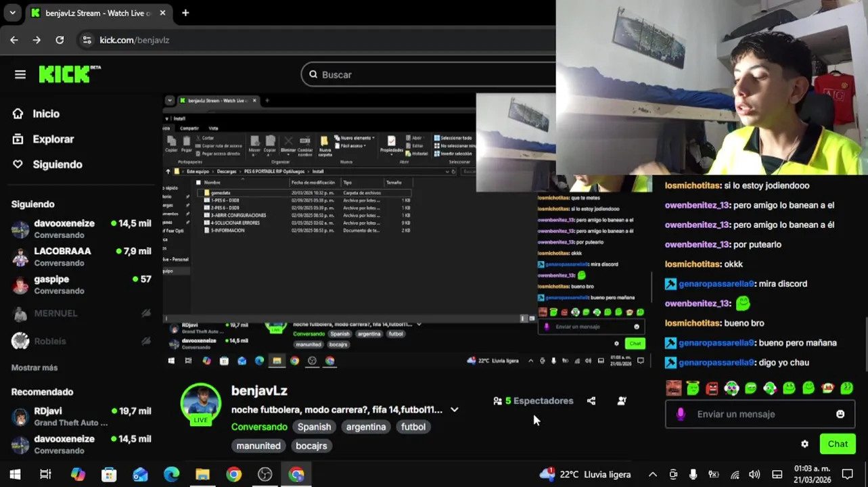Select the bocajrs tag
This screenshot has width=868, height=487.
point(311,446)
